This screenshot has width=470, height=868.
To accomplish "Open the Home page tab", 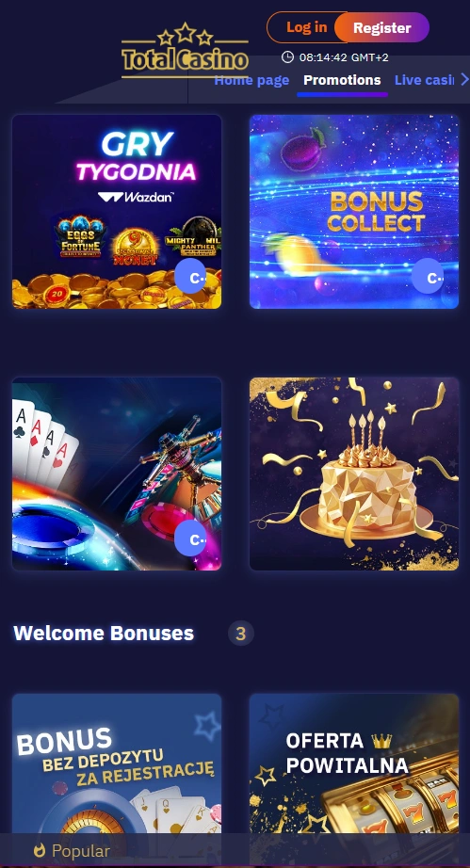I will [x=251, y=80].
